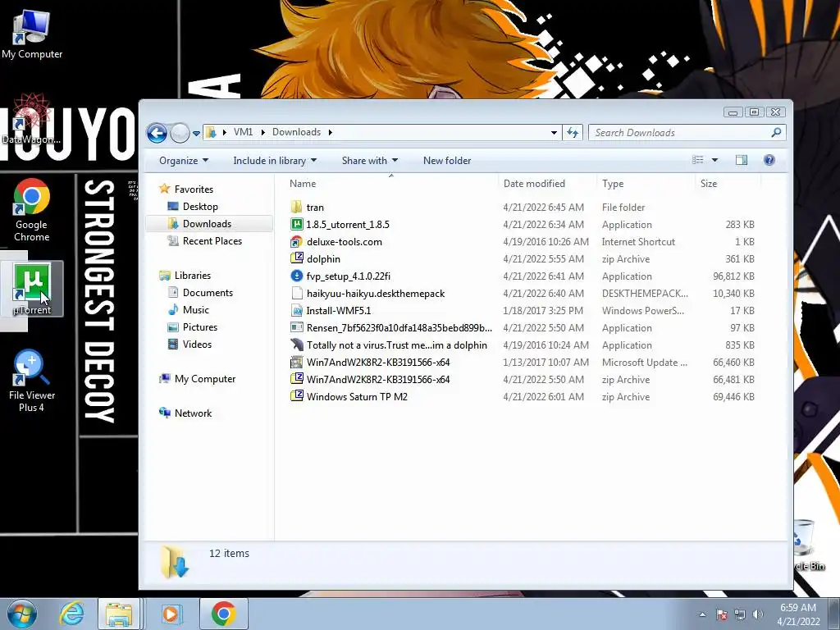The image size is (840, 630).
Task: Click the greyed Forward navigation arrow
Action: (x=180, y=133)
